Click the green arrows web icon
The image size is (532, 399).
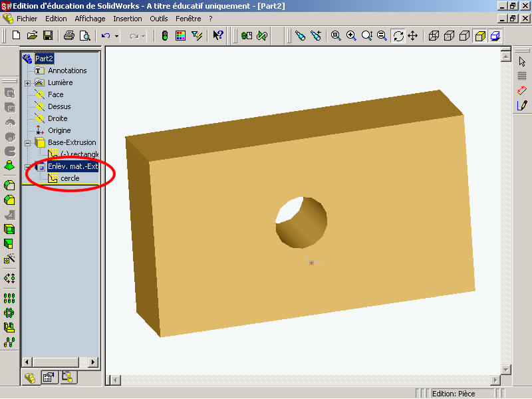tap(262, 35)
